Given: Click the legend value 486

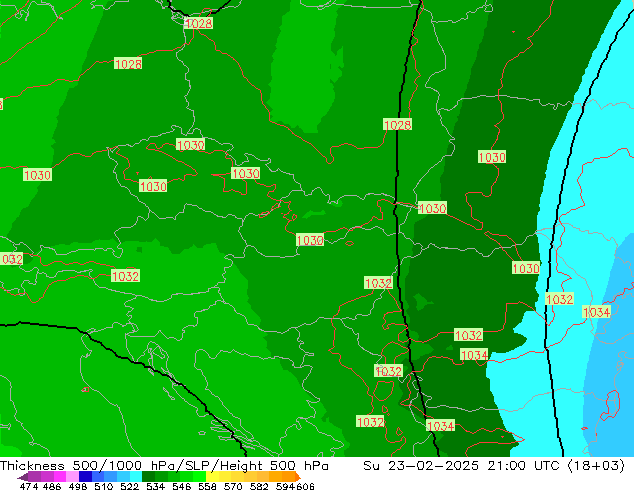Looking at the screenshot, I should tap(52, 486).
